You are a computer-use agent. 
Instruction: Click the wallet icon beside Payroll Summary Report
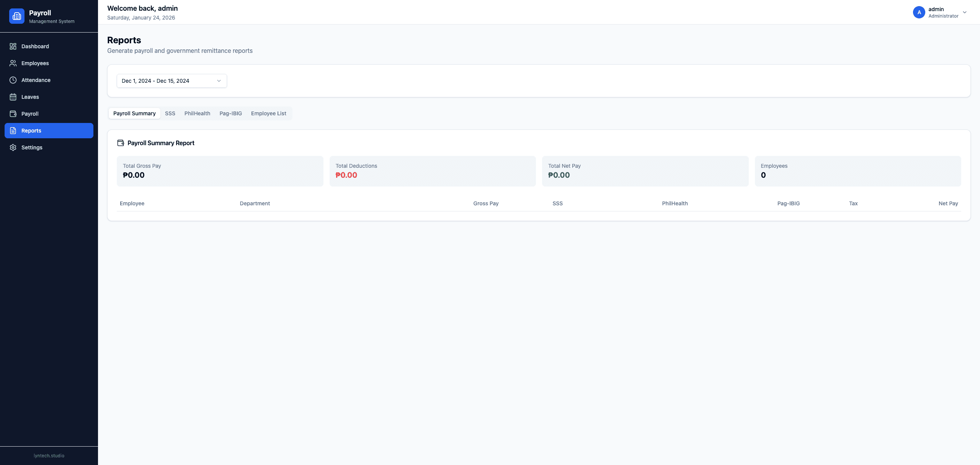click(x=121, y=143)
